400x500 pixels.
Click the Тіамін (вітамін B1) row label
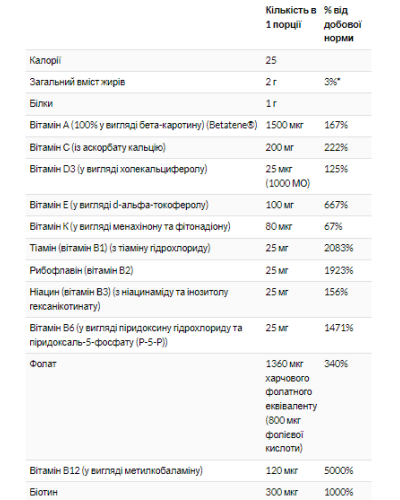(x=120, y=248)
